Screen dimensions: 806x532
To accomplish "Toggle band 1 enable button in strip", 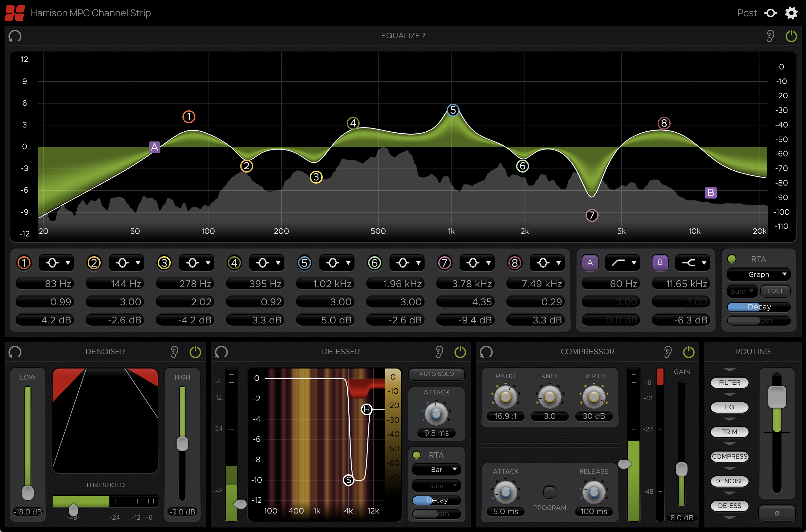I will [x=24, y=263].
